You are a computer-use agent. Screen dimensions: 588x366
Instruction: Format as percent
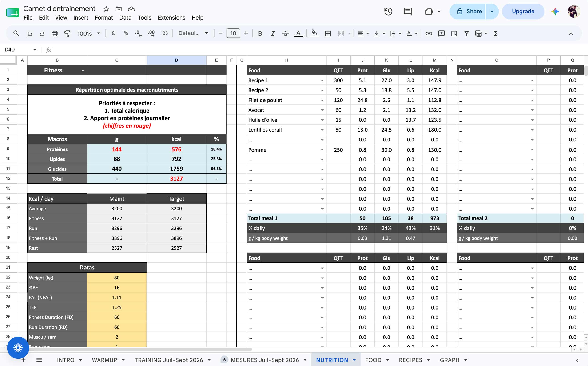click(126, 33)
